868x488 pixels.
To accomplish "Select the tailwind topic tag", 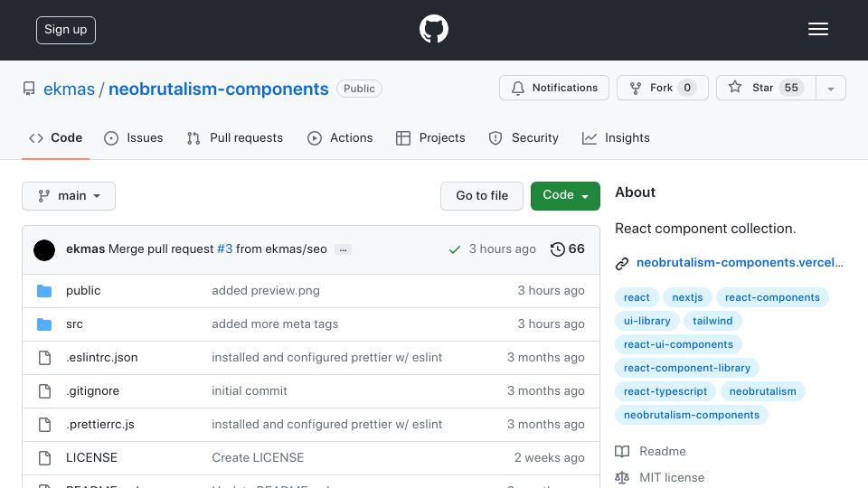I will pos(712,321).
